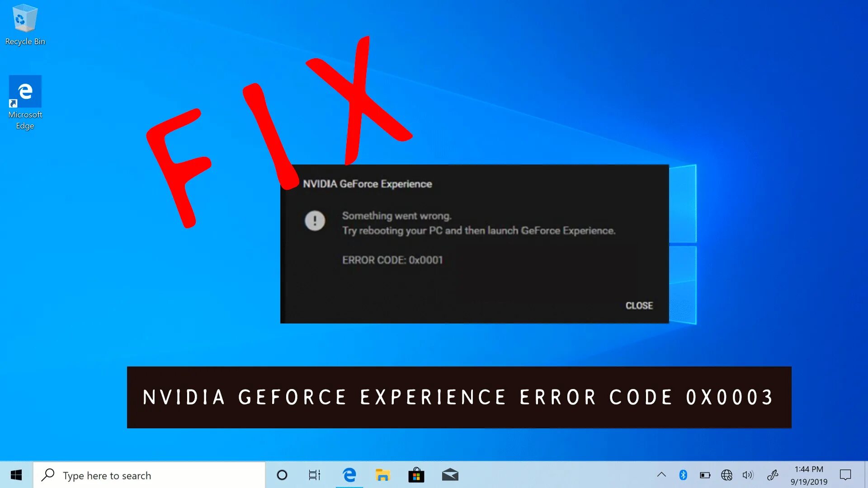This screenshot has height=488, width=868.
Task: Click the File Explorer taskbar icon
Action: [383, 475]
